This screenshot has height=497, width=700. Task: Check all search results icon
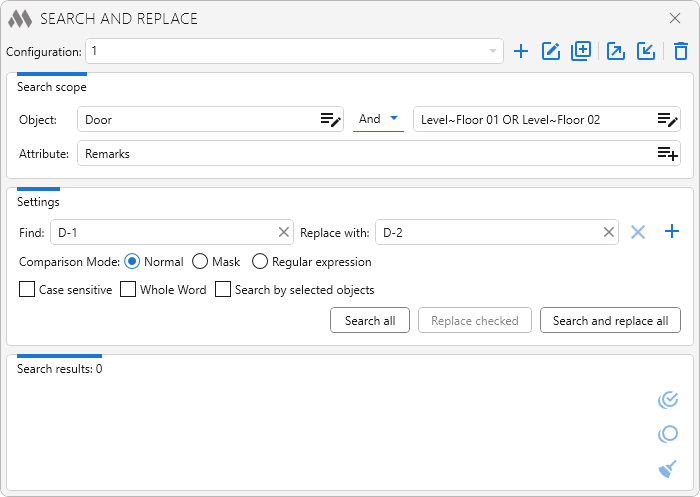tap(668, 400)
